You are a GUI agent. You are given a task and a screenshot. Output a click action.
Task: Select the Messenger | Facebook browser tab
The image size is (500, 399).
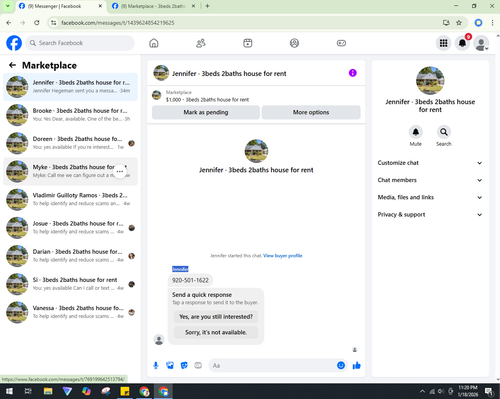pos(60,6)
